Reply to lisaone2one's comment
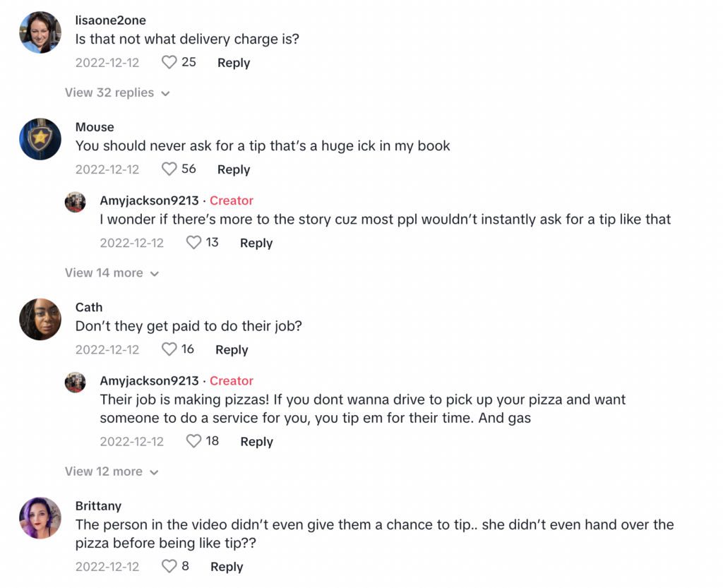 click(x=234, y=63)
